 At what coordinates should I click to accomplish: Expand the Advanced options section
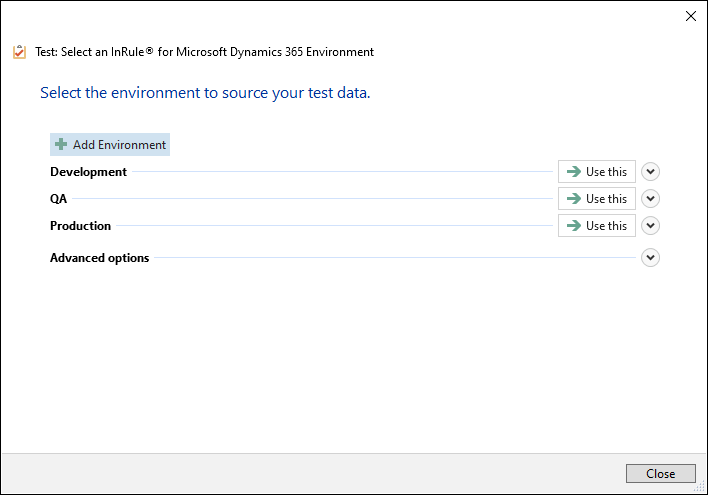click(650, 257)
